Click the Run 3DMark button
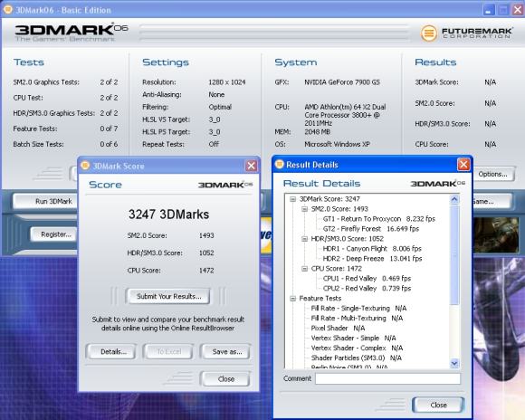525x420 pixels. pos(46,201)
